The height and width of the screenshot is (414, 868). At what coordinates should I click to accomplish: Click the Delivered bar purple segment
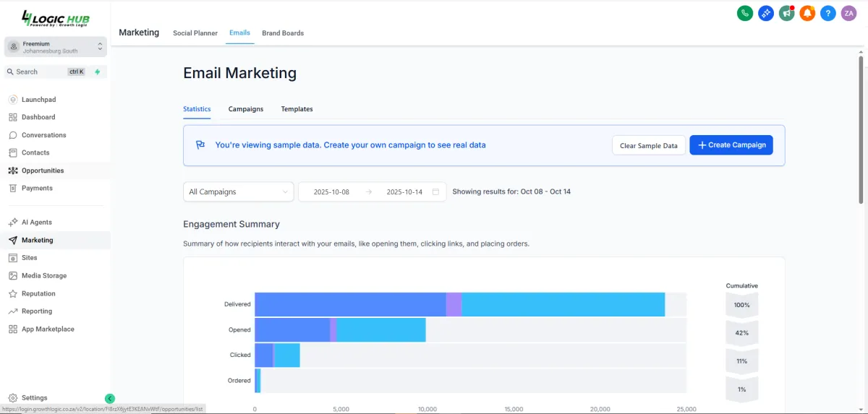pyautogui.click(x=454, y=304)
